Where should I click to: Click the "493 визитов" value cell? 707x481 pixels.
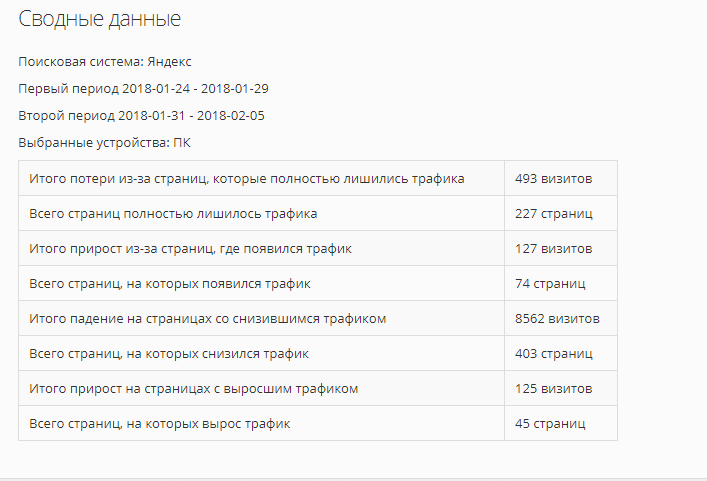pos(553,179)
